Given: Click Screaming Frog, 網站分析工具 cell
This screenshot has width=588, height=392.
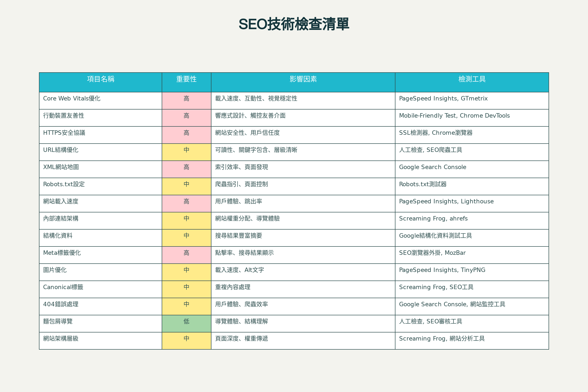Looking at the screenshot, I should [x=472, y=341].
